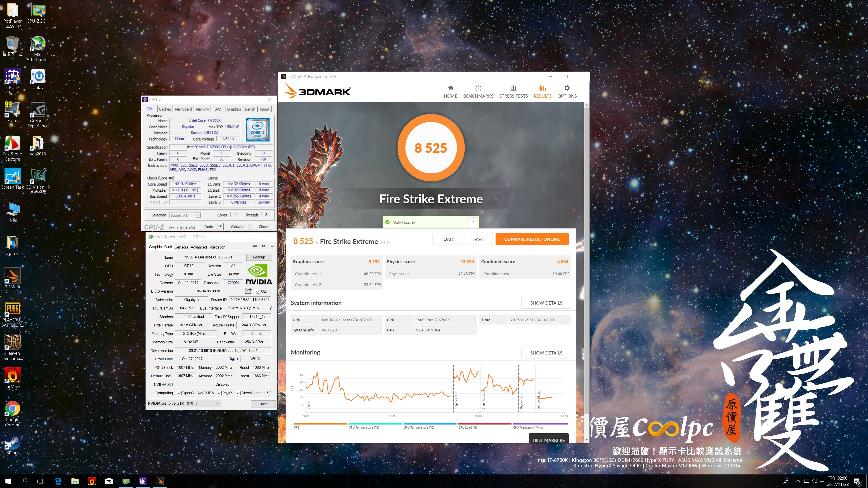Open the Validation tab in GPU-Z

click(x=217, y=247)
